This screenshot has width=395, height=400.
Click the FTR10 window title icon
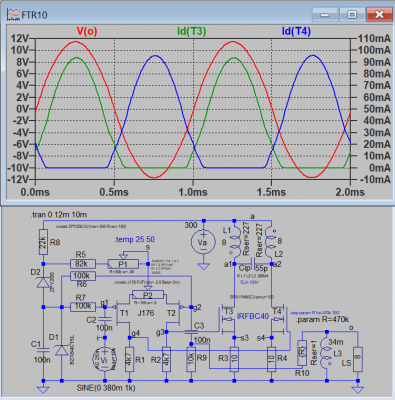13,15
